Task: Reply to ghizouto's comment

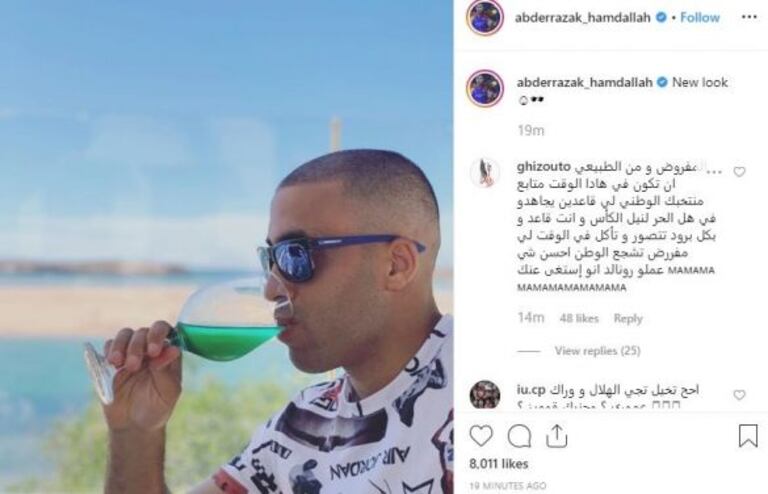Action: point(628,318)
